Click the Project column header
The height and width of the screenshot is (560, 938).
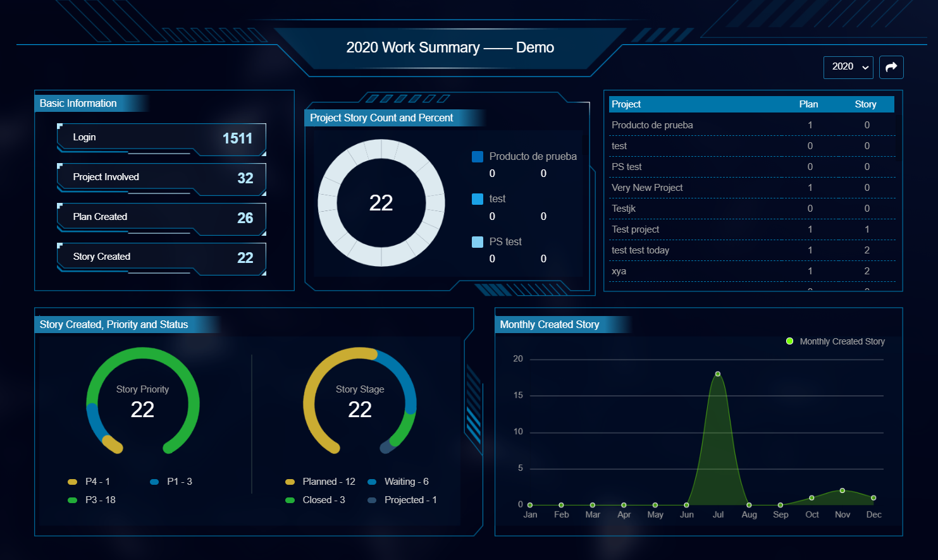[626, 104]
